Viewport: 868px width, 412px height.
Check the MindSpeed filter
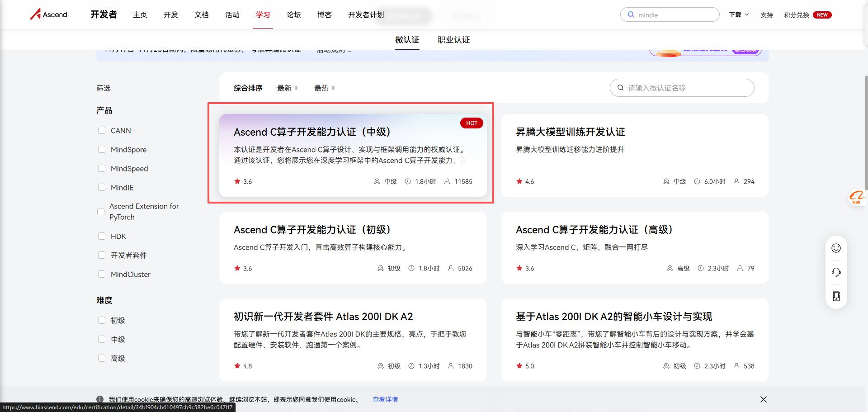(102, 168)
